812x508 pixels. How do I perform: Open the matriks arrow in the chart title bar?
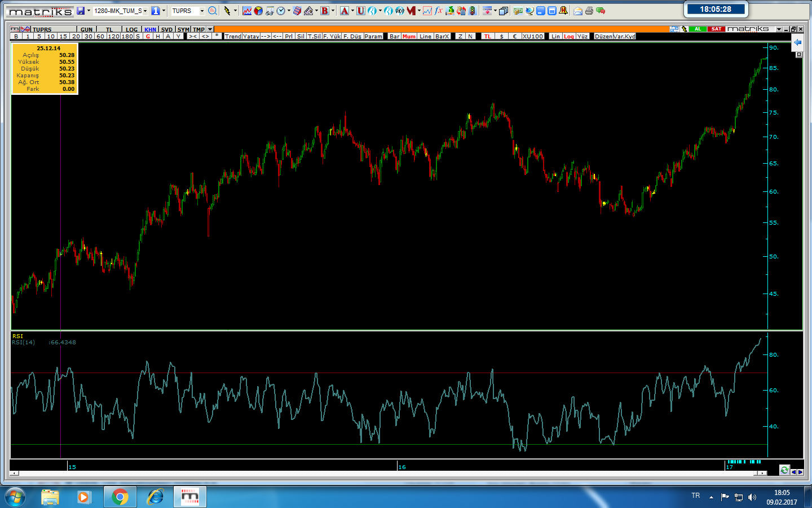click(779, 29)
